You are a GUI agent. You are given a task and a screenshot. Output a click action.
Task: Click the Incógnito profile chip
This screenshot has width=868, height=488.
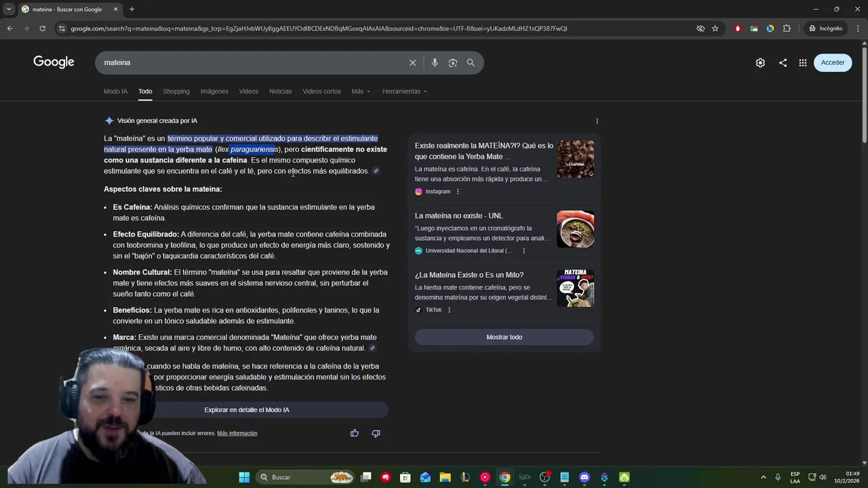pos(825,28)
